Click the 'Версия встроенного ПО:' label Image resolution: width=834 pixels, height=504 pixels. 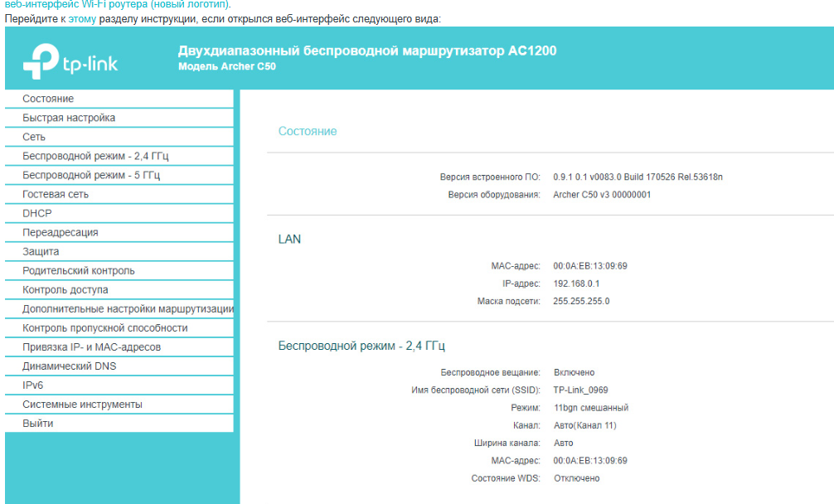[x=490, y=177]
